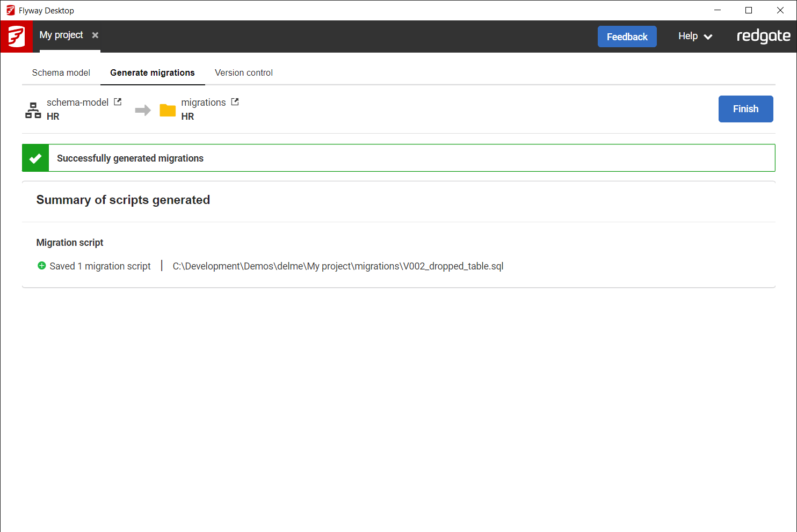
Task: Open migrations folder via external link icon
Action: [235, 102]
